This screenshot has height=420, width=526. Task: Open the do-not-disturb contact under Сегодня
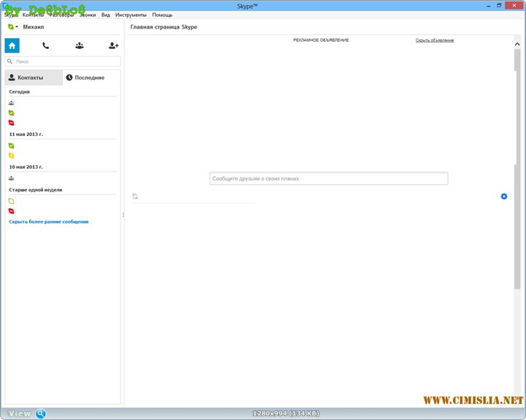11,123
